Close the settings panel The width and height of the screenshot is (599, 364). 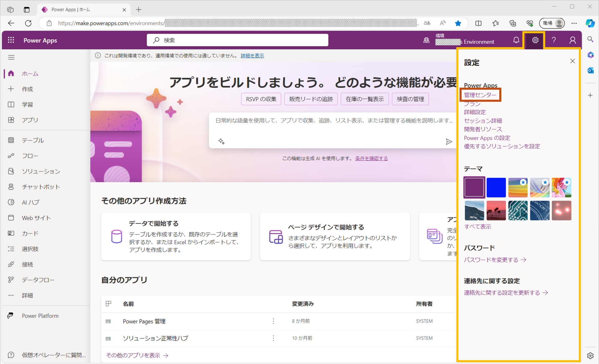572,61
